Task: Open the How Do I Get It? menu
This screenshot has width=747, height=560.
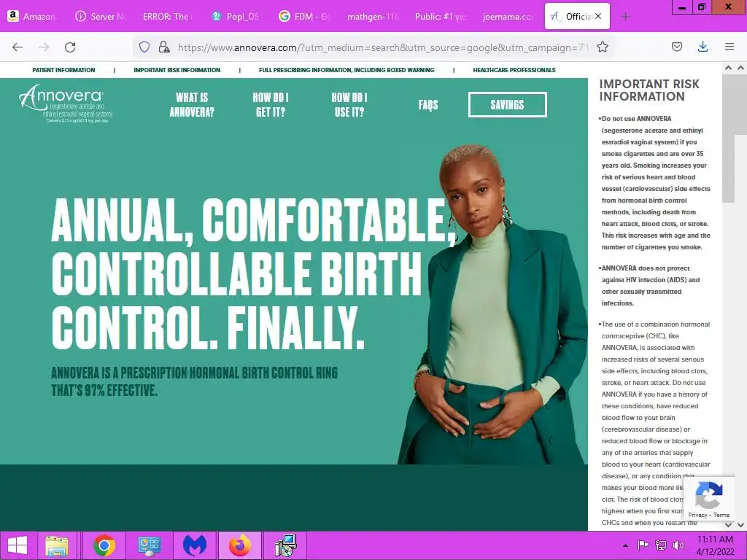Action: coord(271,105)
